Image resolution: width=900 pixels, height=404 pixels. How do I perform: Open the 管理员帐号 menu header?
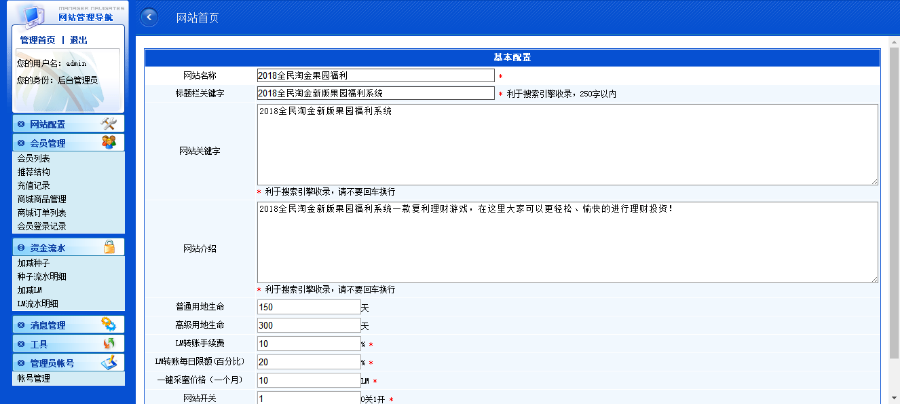(x=68, y=363)
